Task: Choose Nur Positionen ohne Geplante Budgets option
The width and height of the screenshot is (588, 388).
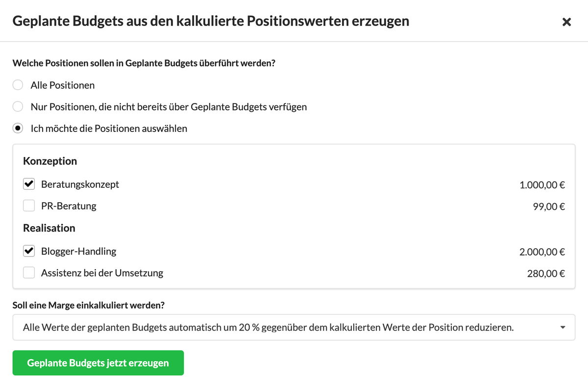Action: 18,107
